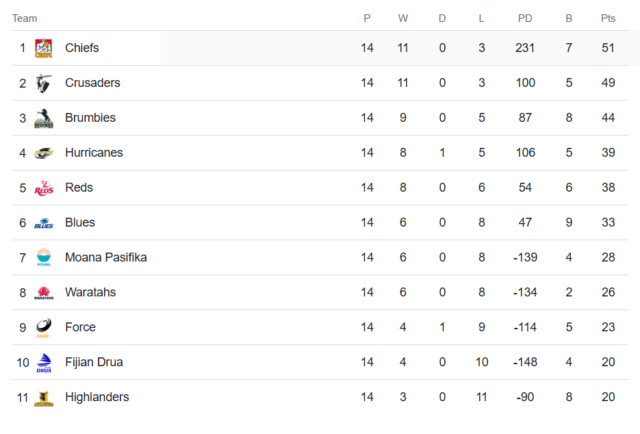Open the Chiefs team name link

(82, 48)
